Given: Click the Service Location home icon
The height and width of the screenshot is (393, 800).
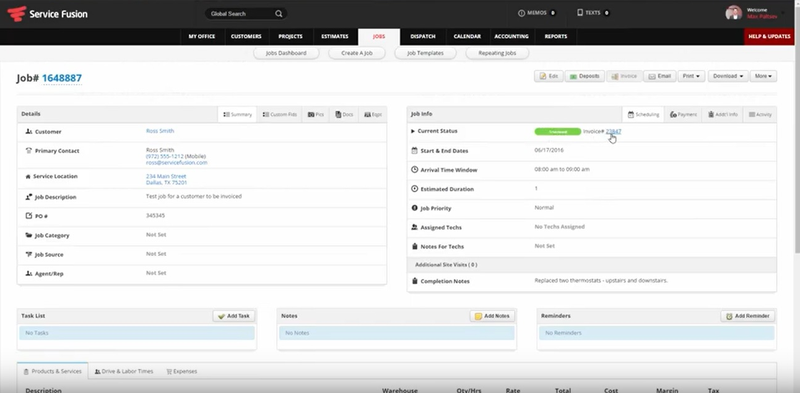Looking at the screenshot, I should pyautogui.click(x=28, y=177).
